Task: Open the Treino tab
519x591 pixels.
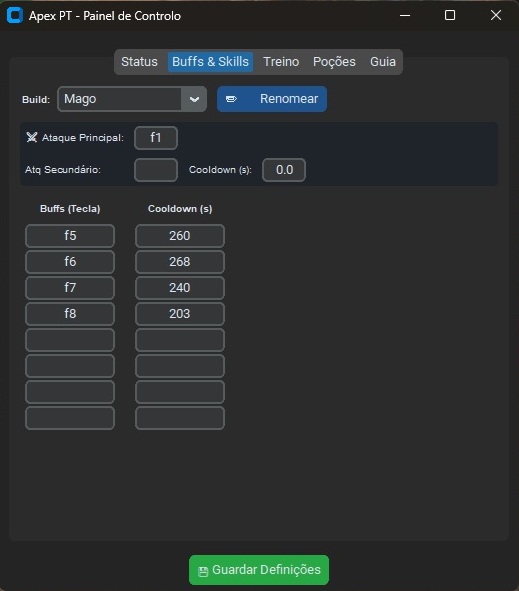Action: (x=281, y=62)
